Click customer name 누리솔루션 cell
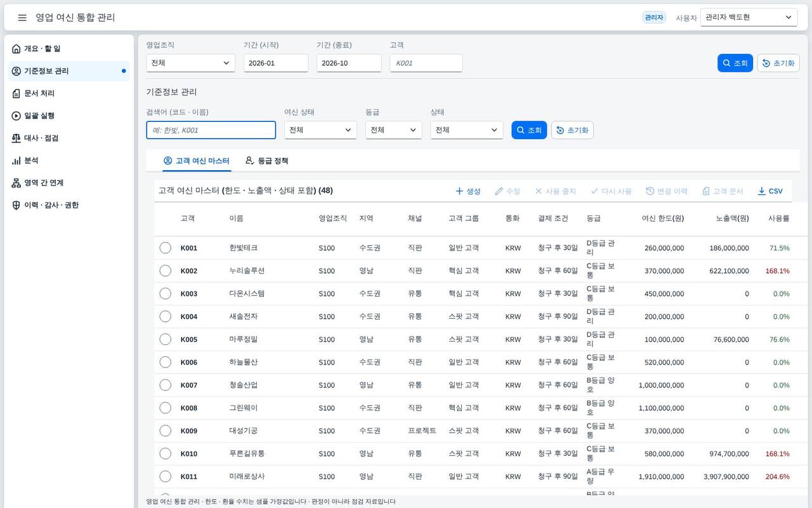Image resolution: width=812 pixels, height=508 pixels. click(247, 271)
